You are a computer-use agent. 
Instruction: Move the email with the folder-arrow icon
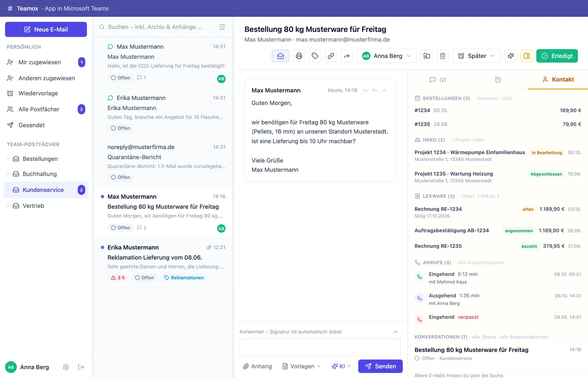427,56
